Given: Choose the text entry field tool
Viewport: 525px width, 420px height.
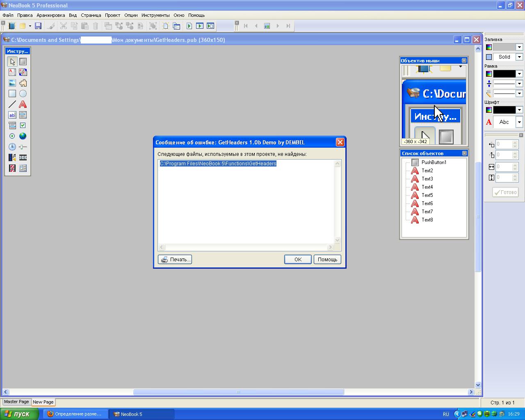Looking at the screenshot, I should [12, 115].
